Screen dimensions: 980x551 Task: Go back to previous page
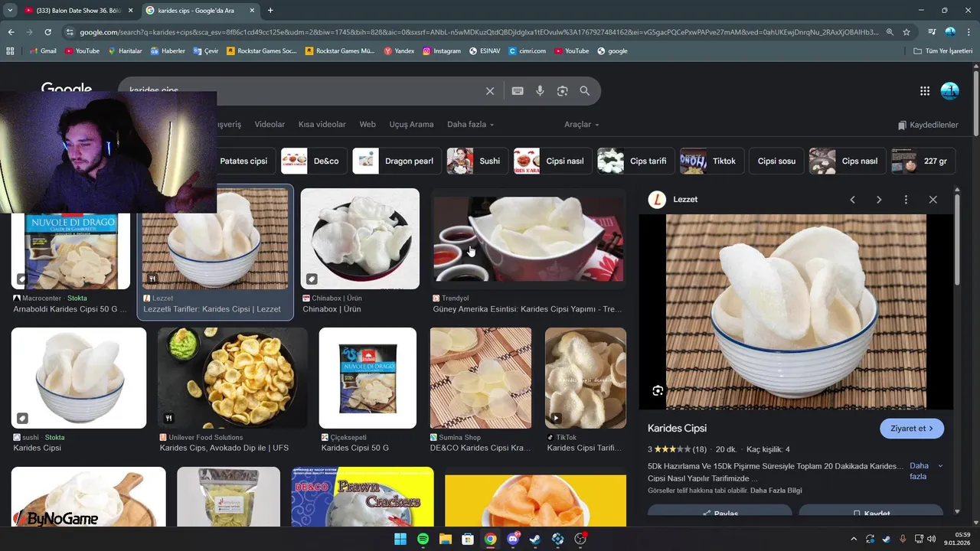tap(11, 32)
